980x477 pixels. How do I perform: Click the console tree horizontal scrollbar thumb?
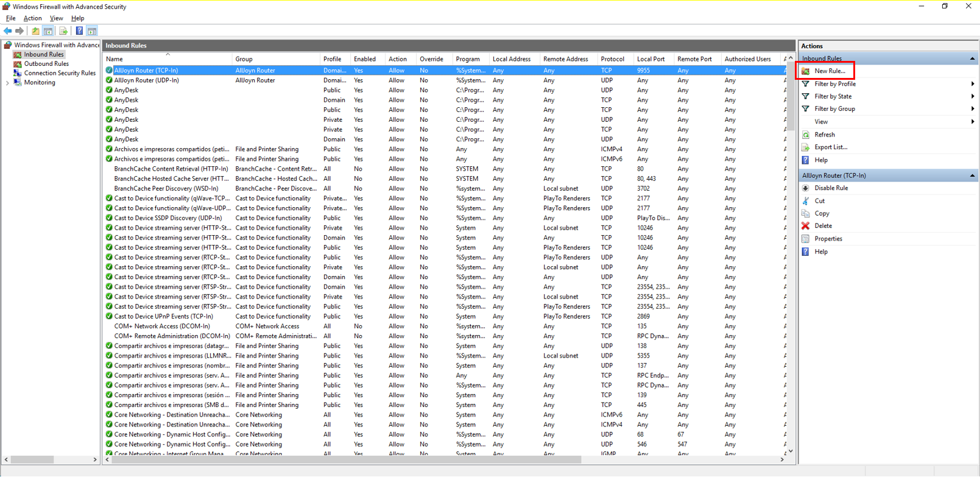pyautogui.click(x=33, y=460)
